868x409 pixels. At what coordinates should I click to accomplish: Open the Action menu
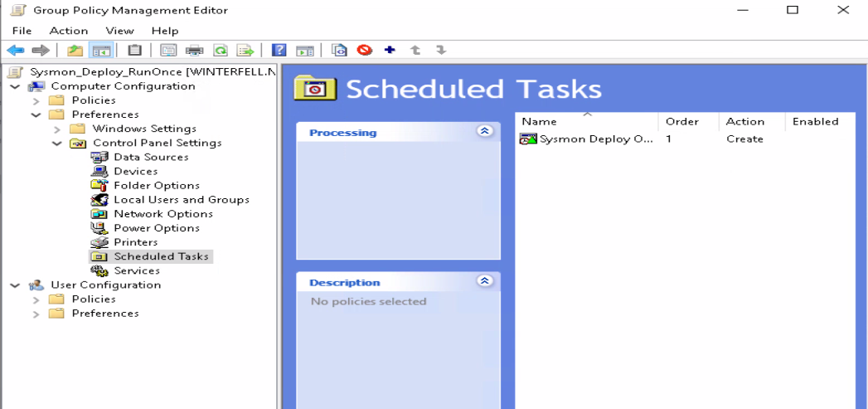69,31
